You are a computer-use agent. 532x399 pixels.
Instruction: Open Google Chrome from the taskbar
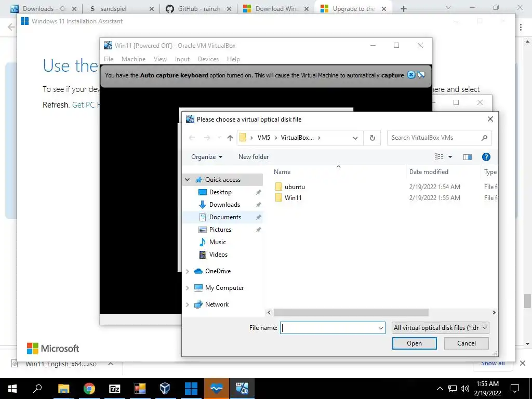pos(89,389)
